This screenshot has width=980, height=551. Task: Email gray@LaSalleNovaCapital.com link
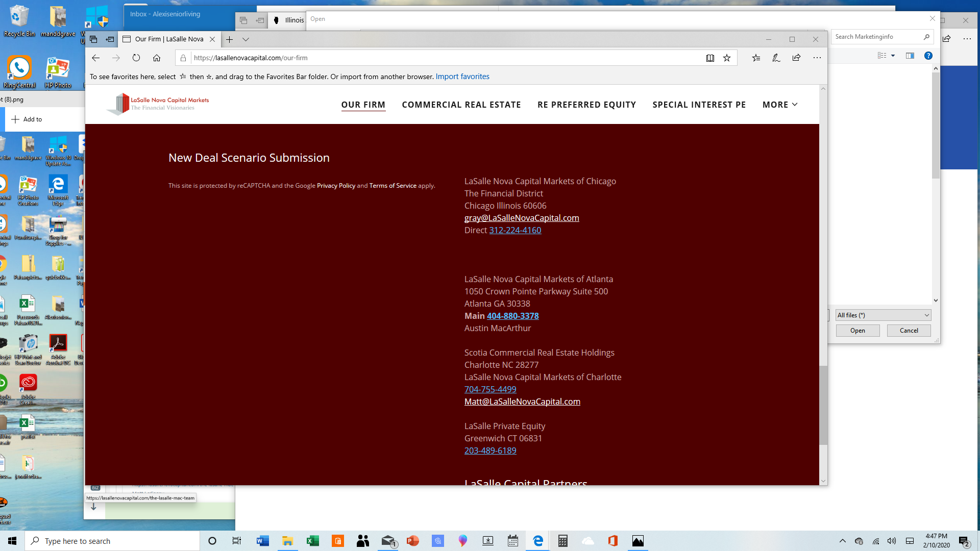coord(522,218)
